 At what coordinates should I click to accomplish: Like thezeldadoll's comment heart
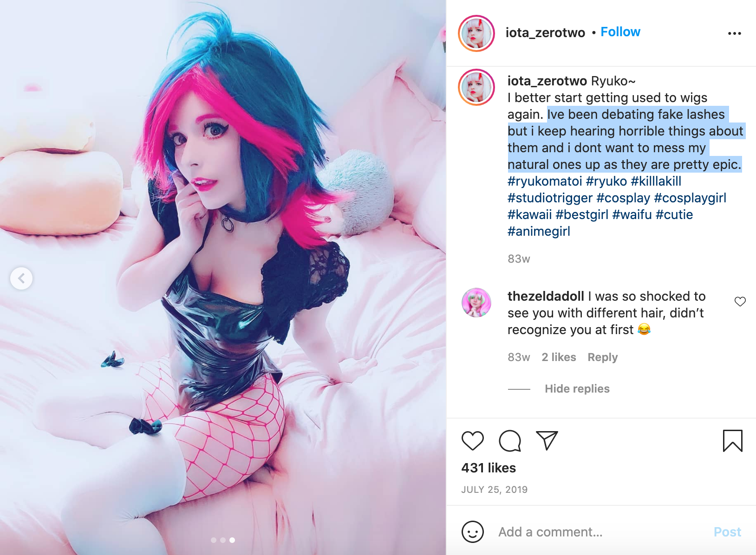click(x=740, y=302)
